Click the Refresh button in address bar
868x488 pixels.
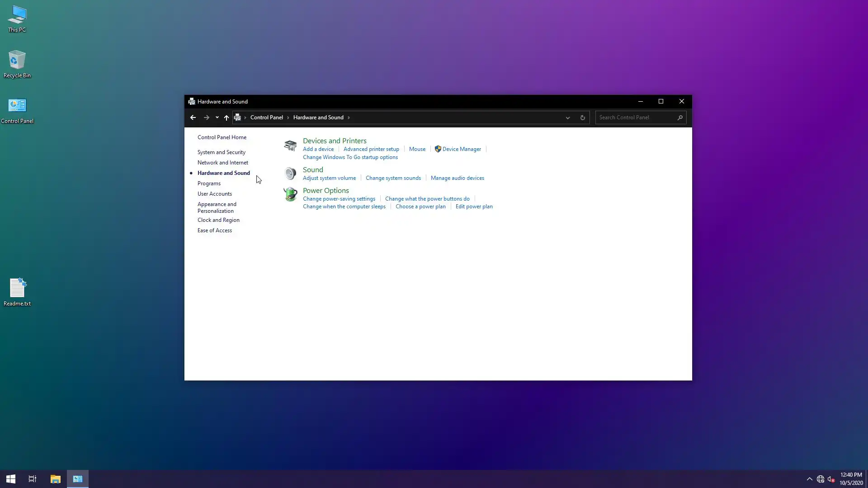(x=582, y=117)
